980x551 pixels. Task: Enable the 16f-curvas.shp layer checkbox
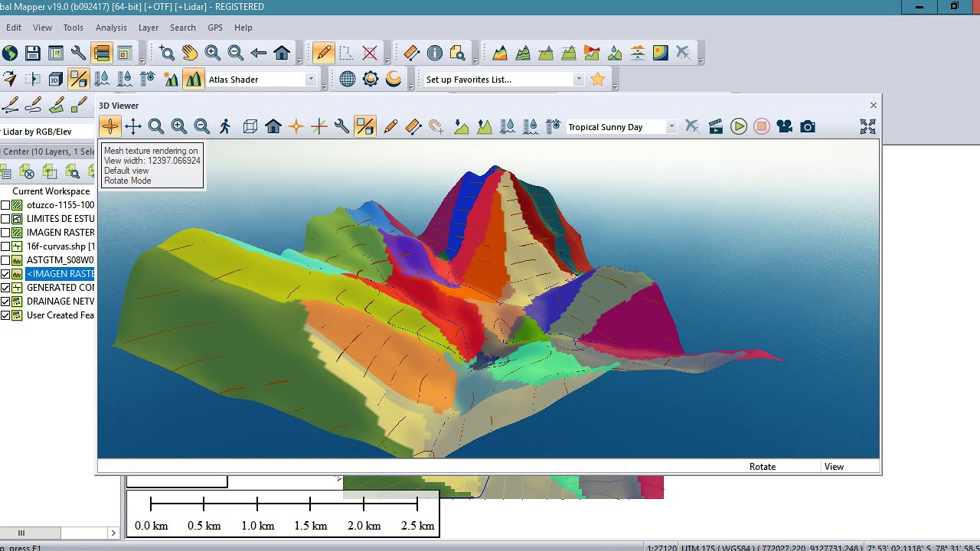(5, 246)
